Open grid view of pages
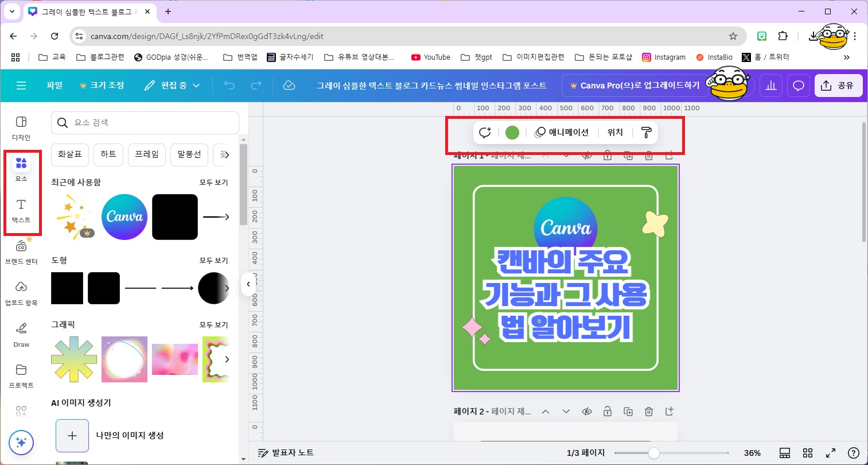Screen dimensions: 868x465 point(808,453)
